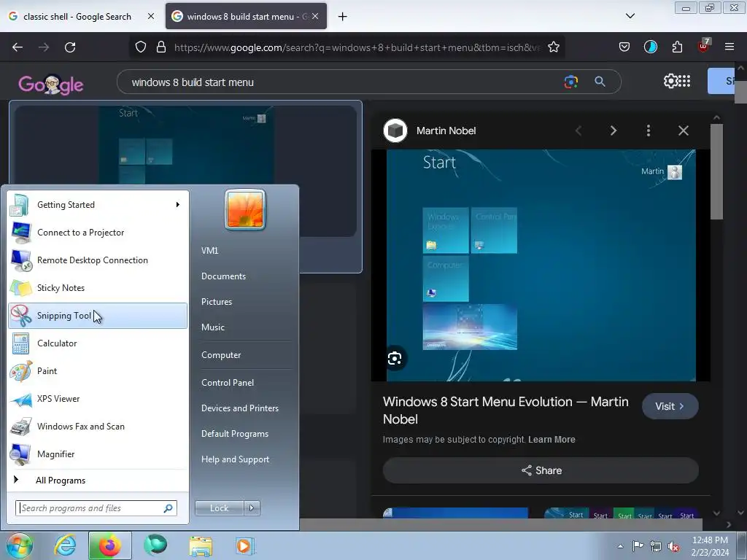Click the Google logo

click(51, 85)
